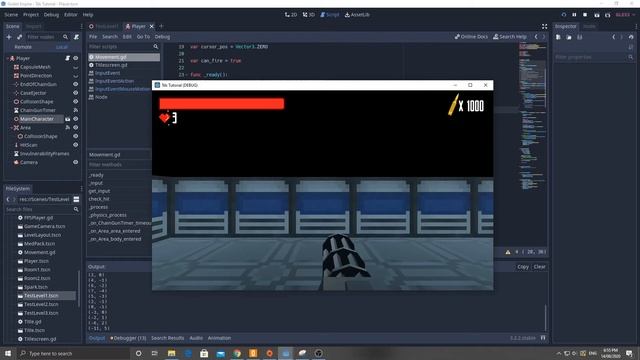
Task: Click the instance child scene link icon
Action: [19, 37]
